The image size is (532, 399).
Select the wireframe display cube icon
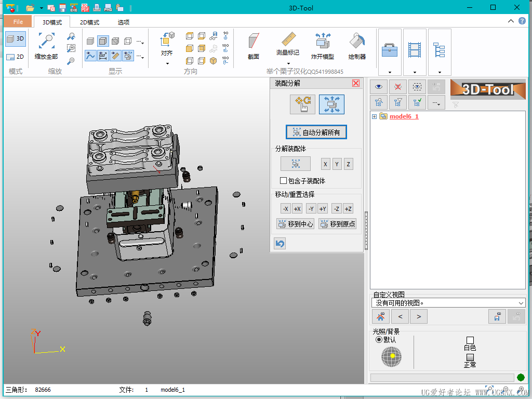coord(128,42)
